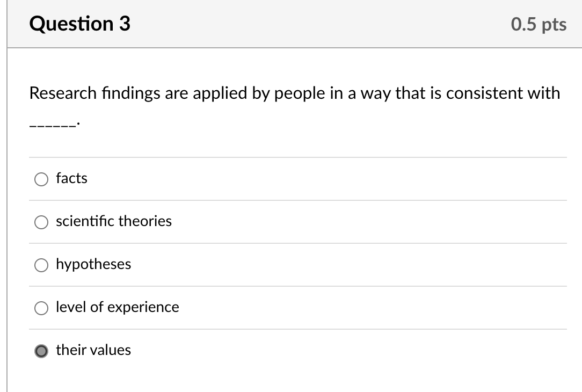
Task: Click the "hypotheses" answer text label
Action: click(93, 264)
